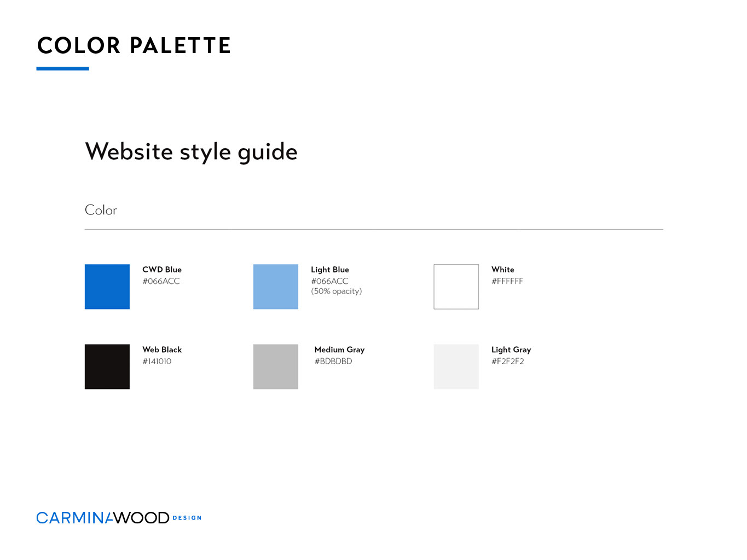Click the White color swatch
Screen dimensions: 747x560
[x=456, y=287]
